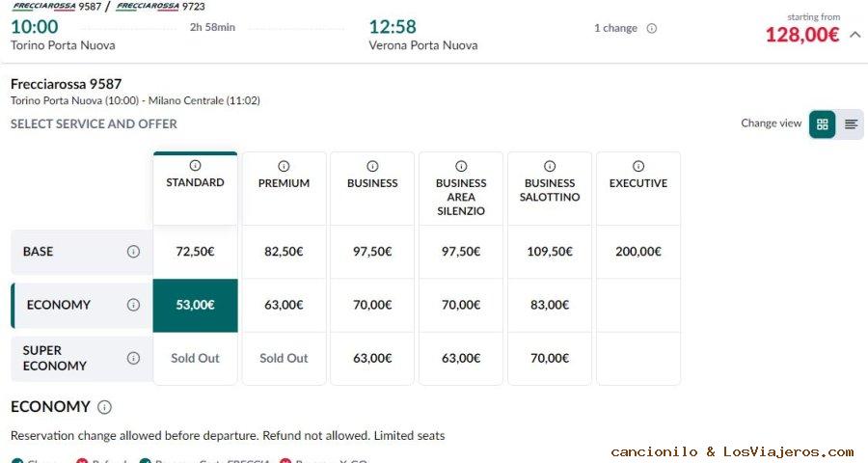Show info for the BASE offer row
Viewport: 868px width, 463px height.
tap(133, 252)
